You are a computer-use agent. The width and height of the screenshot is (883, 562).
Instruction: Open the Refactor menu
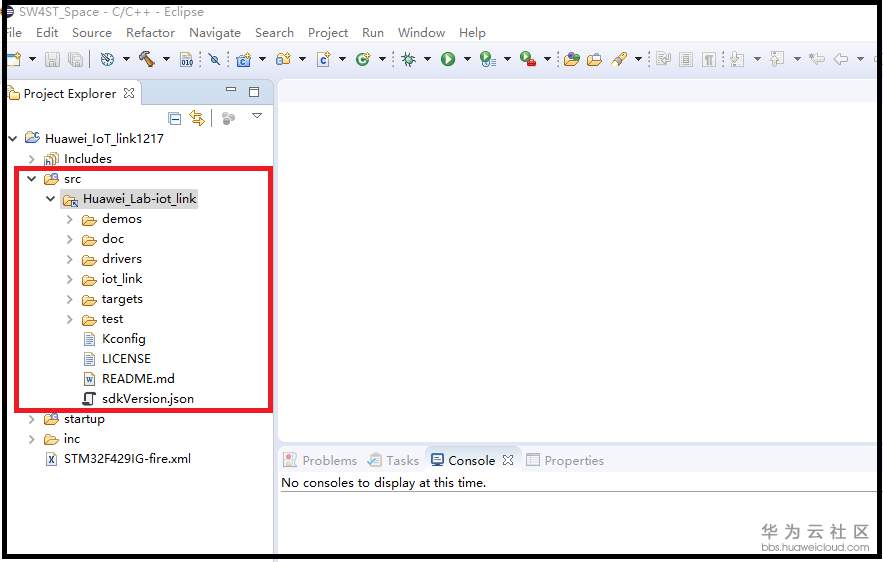pos(150,33)
